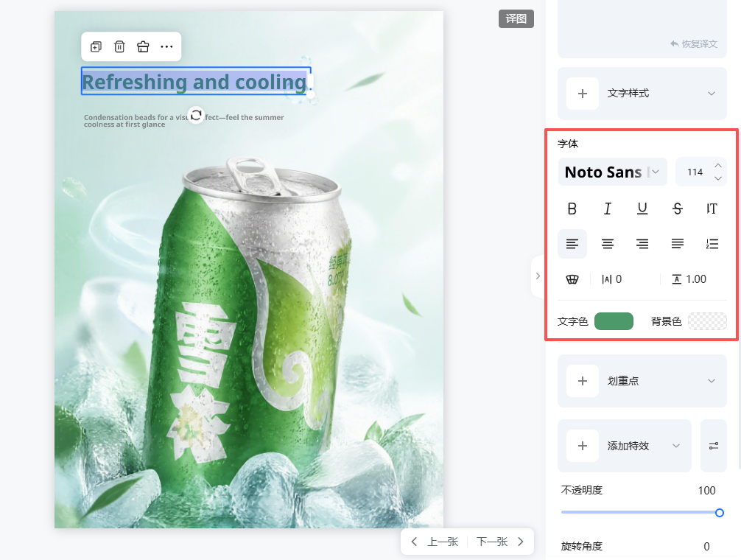The image size is (741, 560).
Task: Collapse the right panel with the arrow tab
Action: [x=538, y=276]
